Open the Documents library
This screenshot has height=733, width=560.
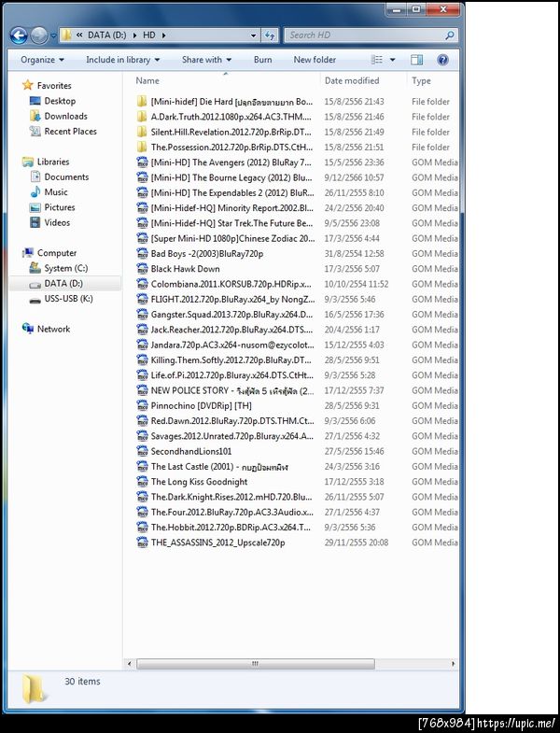coord(66,177)
